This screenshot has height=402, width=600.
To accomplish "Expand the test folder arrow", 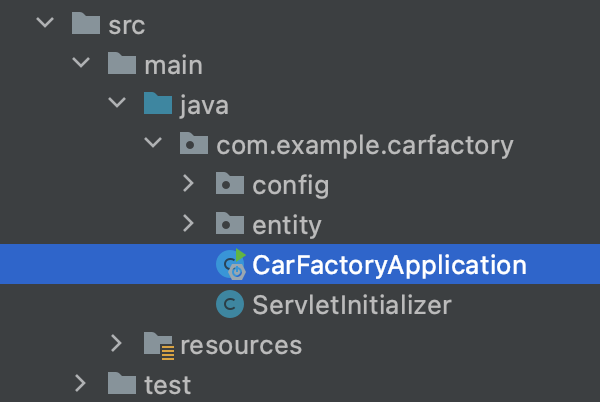I will pyautogui.click(x=80, y=383).
